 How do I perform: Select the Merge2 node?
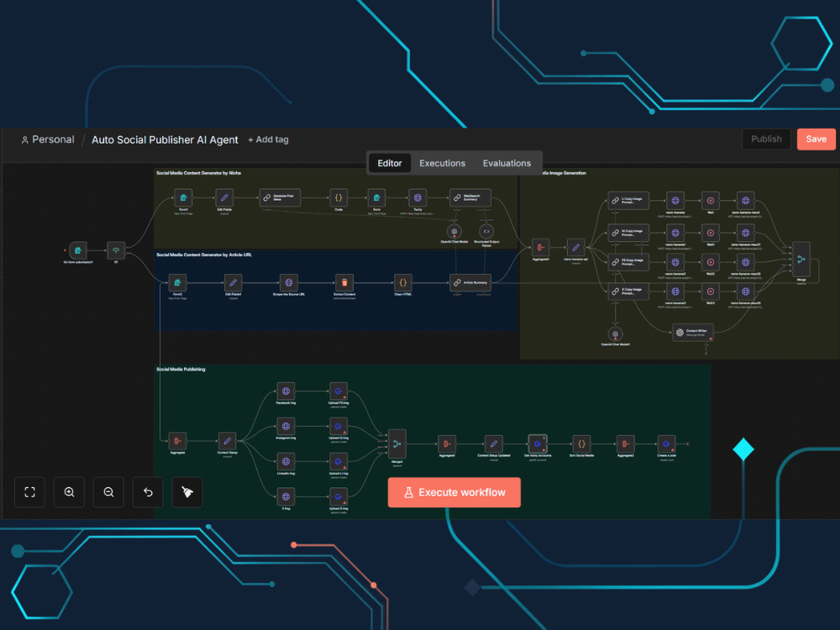tap(397, 444)
